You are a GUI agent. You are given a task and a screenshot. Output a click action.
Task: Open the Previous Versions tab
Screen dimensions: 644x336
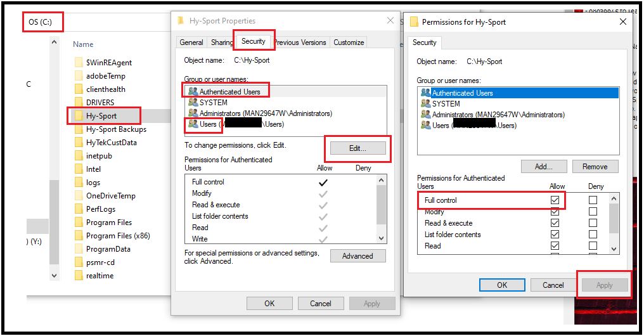[300, 42]
